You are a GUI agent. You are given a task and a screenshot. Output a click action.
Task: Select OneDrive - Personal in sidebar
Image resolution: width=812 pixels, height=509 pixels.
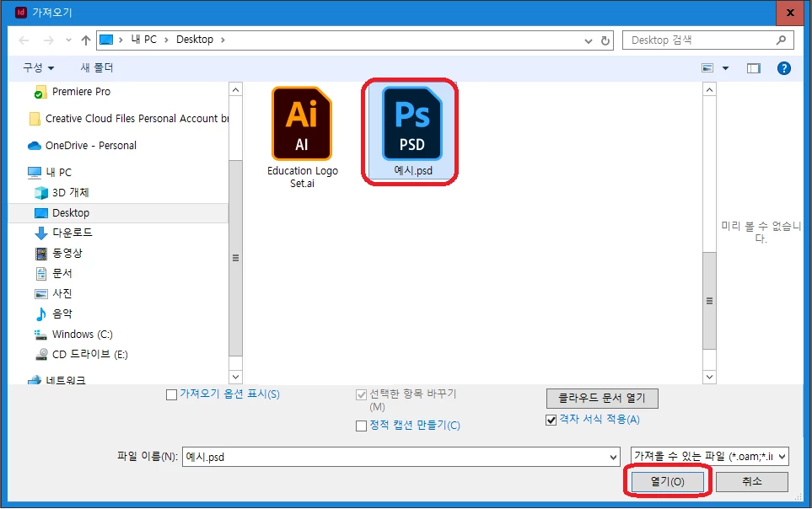pos(82,146)
